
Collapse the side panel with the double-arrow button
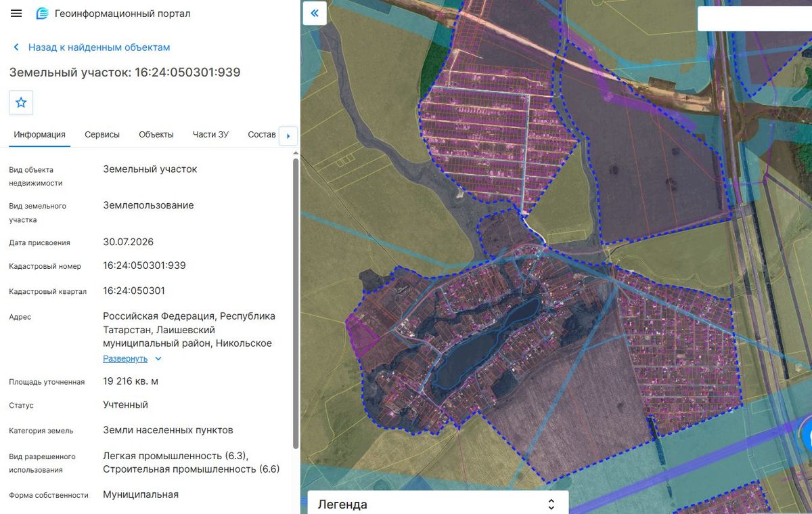coord(315,13)
